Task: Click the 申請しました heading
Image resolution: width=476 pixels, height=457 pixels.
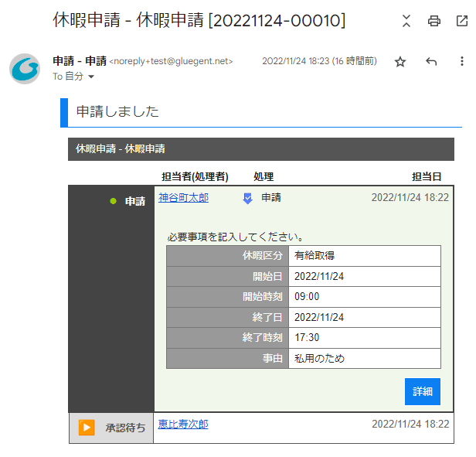Action: (x=117, y=111)
